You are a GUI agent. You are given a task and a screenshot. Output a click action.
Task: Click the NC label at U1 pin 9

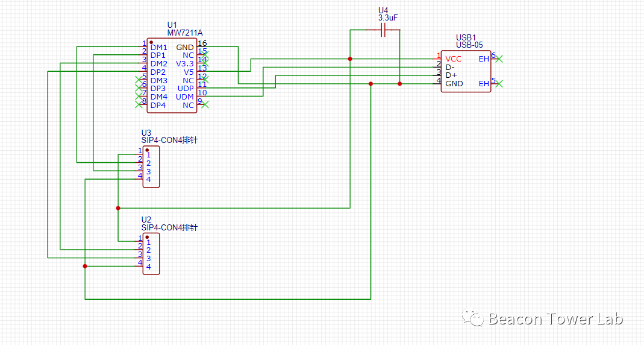pos(188,106)
